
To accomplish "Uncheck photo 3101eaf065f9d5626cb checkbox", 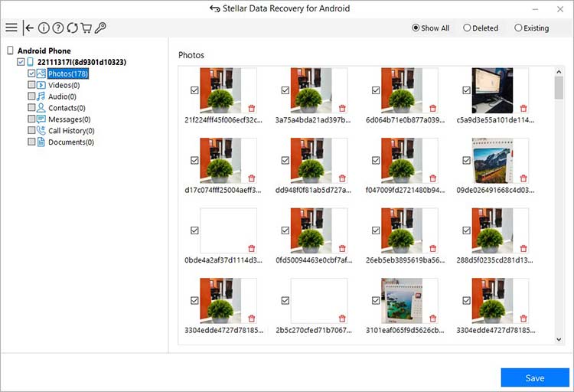I will click(376, 300).
